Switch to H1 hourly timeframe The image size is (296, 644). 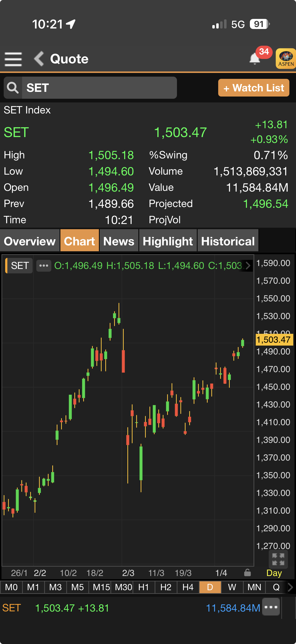click(x=144, y=587)
